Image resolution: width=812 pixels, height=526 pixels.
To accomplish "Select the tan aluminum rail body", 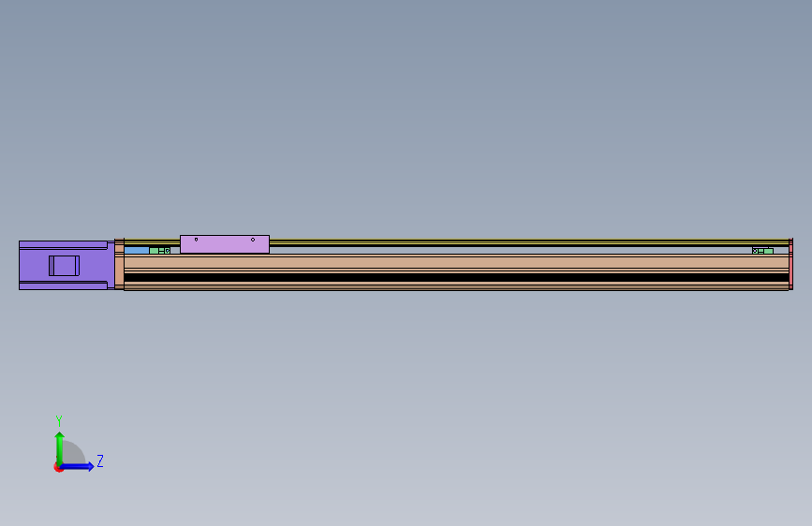I will click(456, 262).
